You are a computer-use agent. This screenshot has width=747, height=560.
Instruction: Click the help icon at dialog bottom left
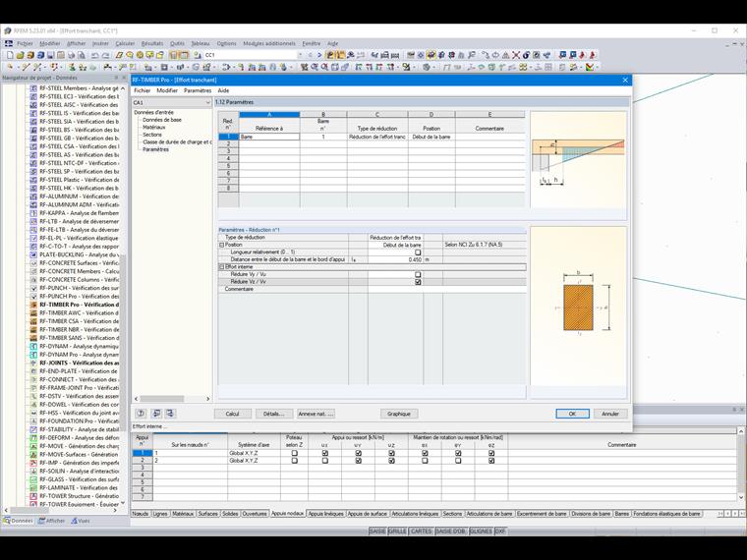coord(141,414)
